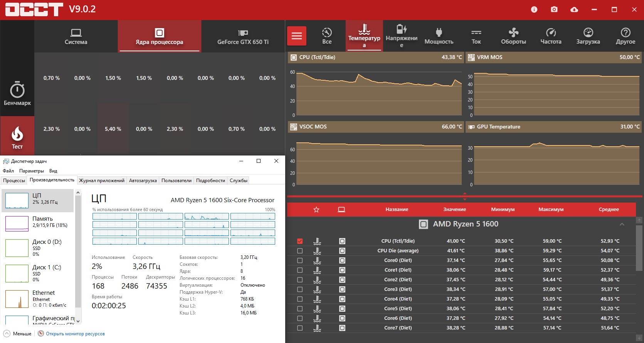Select Ethernet in the performance list

point(38,299)
